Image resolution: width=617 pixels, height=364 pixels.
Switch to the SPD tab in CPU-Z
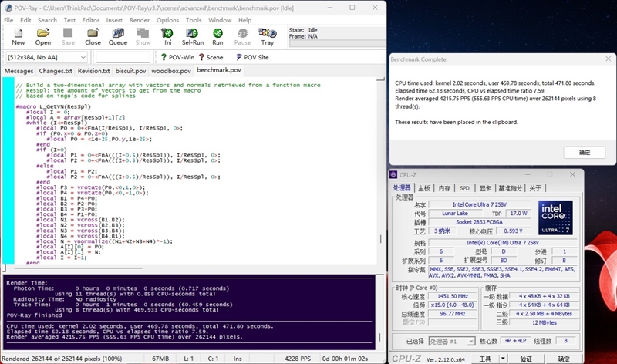pos(464,187)
